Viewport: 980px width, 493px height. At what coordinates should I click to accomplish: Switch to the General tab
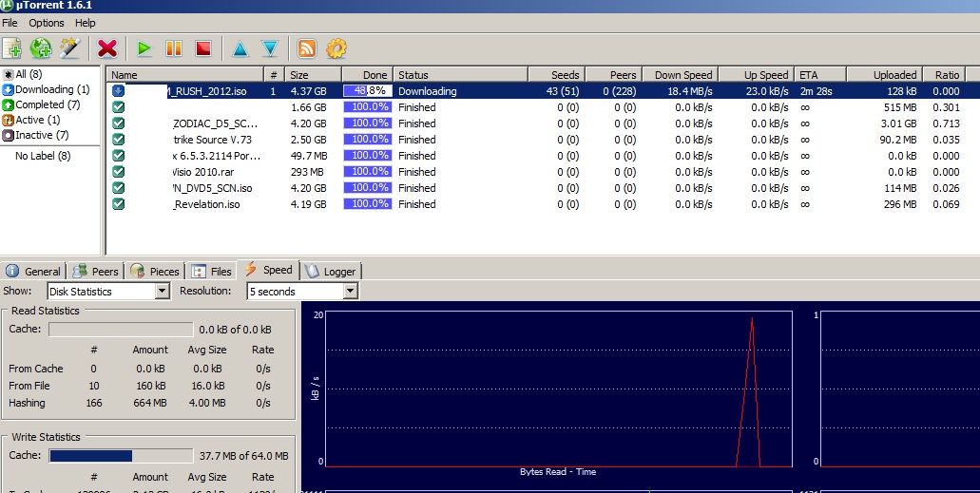[x=33, y=271]
